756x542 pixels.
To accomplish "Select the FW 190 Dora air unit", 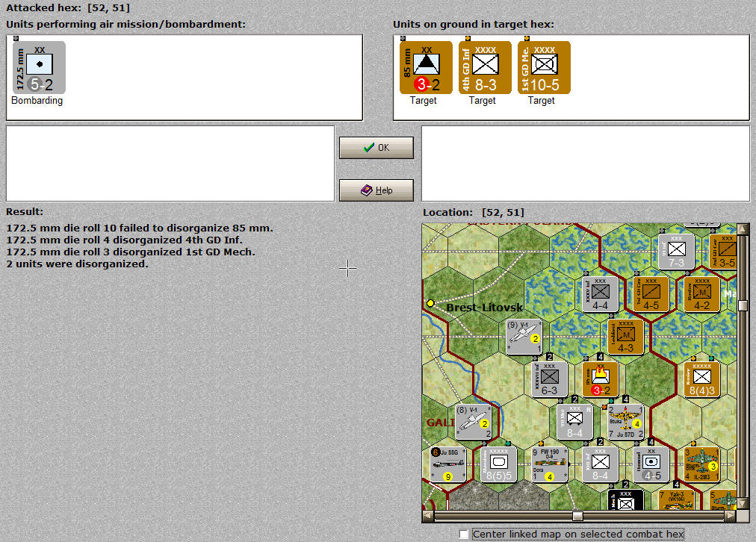I will pyautogui.click(x=550, y=464).
